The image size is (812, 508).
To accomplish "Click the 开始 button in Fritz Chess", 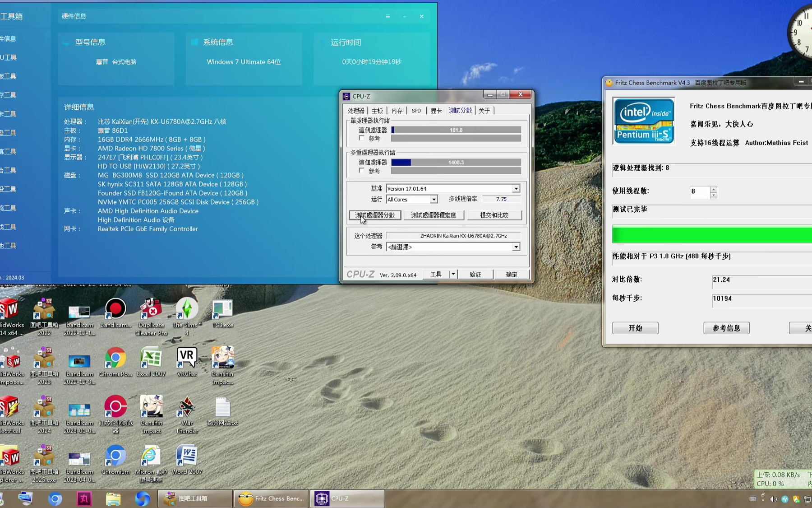I will coord(635,328).
